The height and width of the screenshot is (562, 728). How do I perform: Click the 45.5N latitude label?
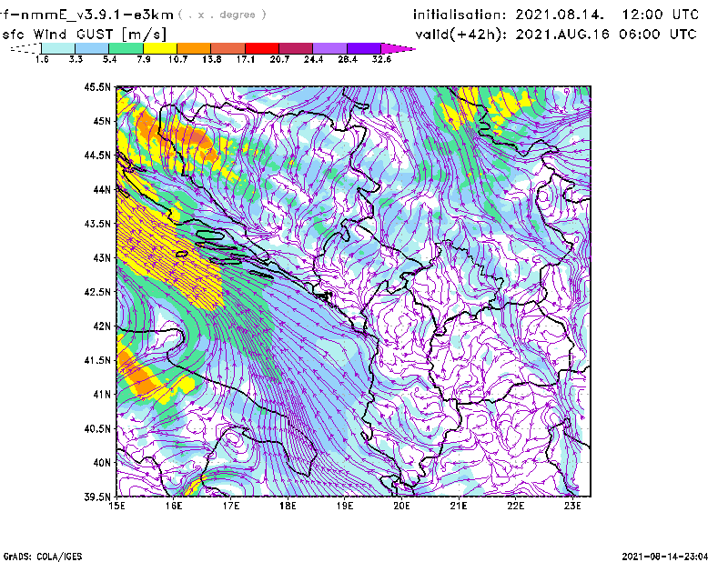97,86
